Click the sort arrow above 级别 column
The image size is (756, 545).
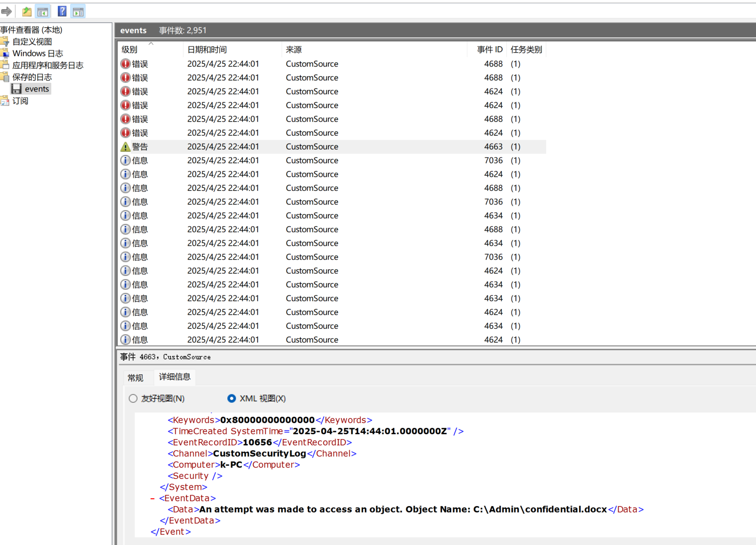coord(151,43)
